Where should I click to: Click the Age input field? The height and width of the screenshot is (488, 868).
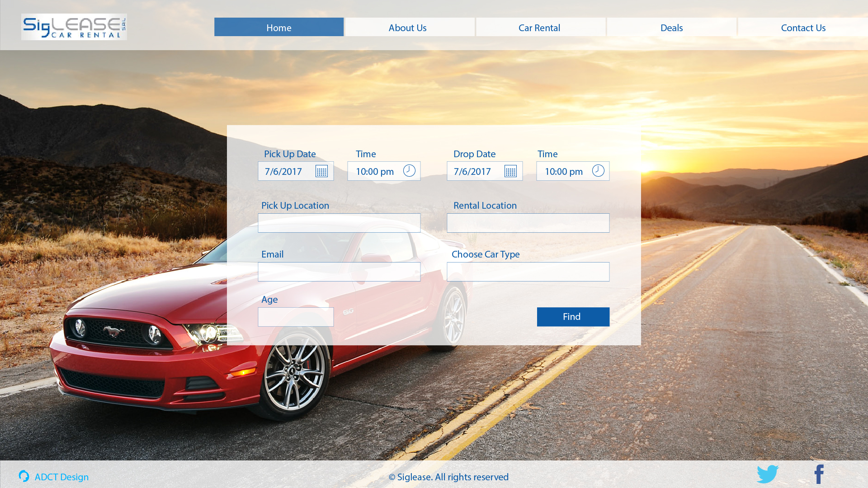296,317
